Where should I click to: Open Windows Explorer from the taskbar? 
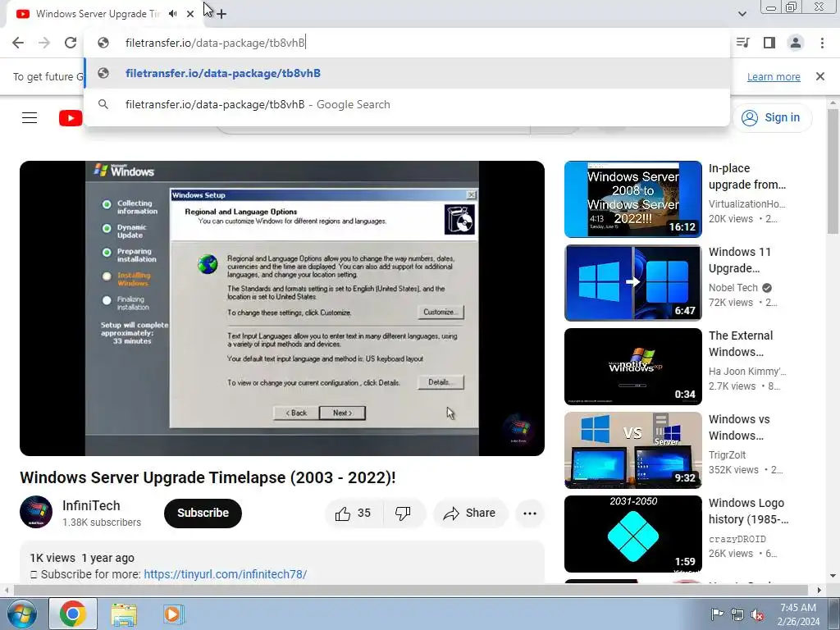click(x=124, y=614)
